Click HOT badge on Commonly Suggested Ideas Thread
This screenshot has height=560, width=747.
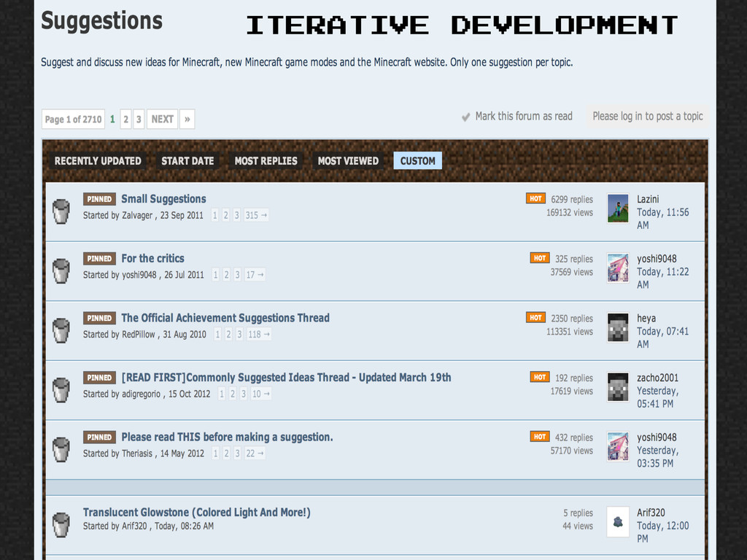[x=539, y=377]
